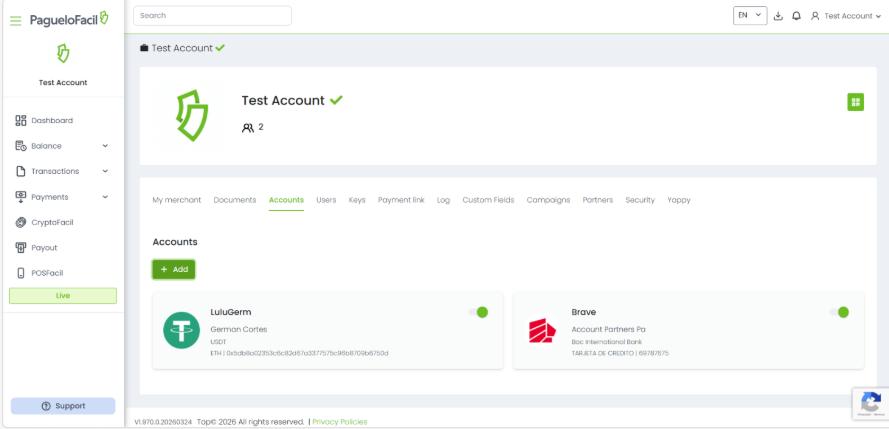
Task: Click the green grid view icon
Action: (x=855, y=102)
